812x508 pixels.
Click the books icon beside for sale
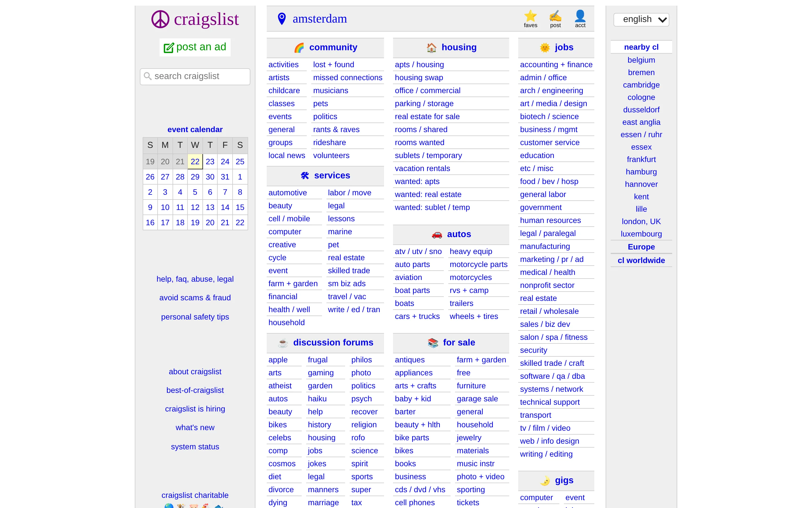click(x=433, y=343)
